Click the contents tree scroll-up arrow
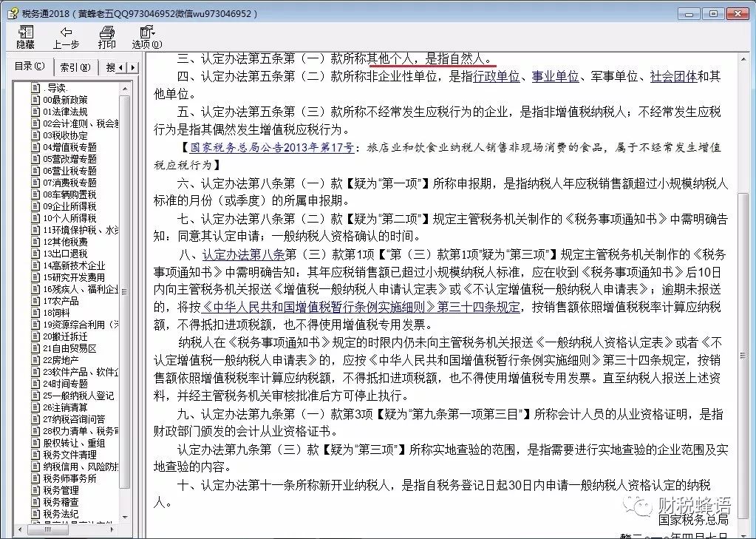The width and height of the screenshot is (756, 539). click(125, 89)
